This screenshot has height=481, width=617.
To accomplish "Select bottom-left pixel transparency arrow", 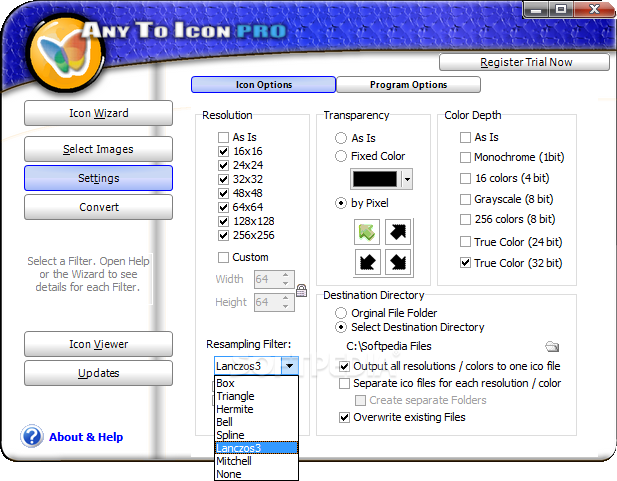I will (x=367, y=262).
